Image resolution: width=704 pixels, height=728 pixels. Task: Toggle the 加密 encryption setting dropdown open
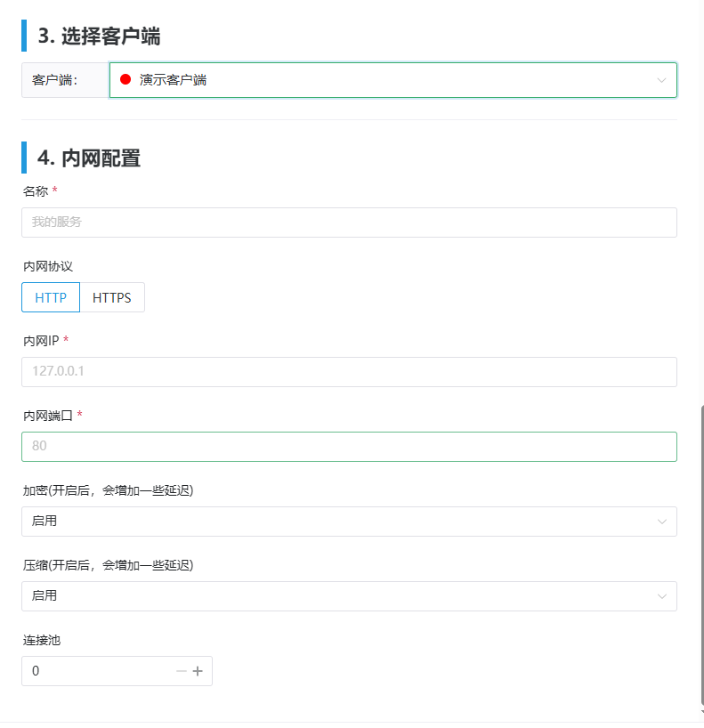348,522
